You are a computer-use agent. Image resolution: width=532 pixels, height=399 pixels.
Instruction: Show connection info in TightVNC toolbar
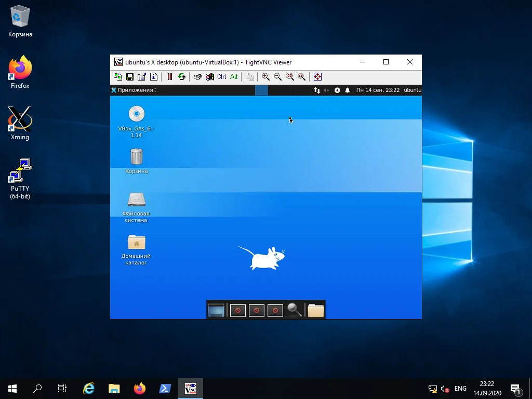point(154,77)
